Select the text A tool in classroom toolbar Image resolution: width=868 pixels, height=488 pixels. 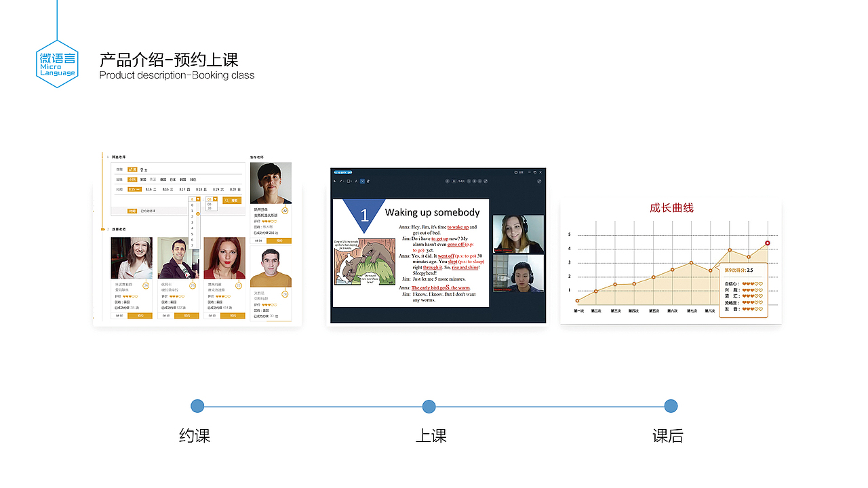pos(356,181)
